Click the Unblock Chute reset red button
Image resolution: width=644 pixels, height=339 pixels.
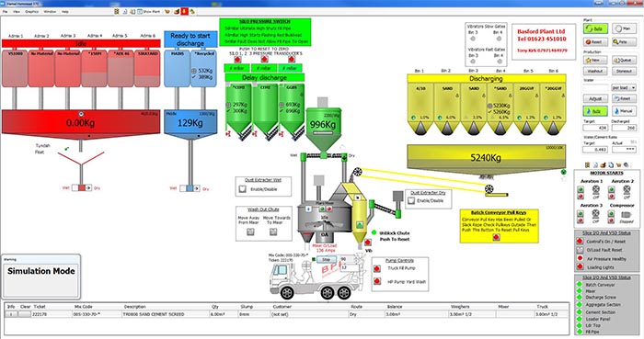368,243
